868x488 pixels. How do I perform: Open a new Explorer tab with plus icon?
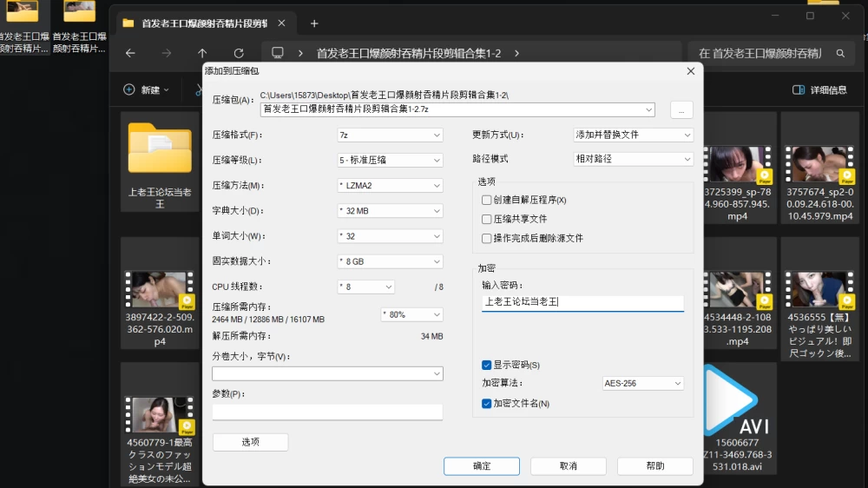point(314,23)
